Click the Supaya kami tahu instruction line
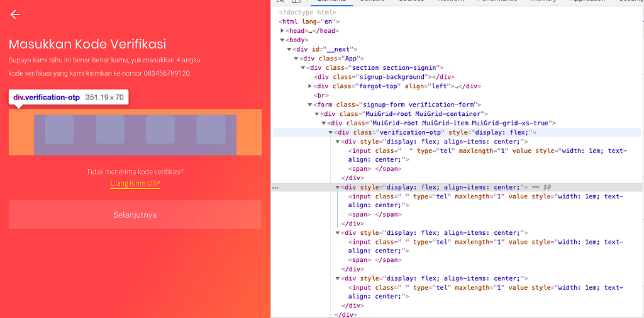 [104, 60]
